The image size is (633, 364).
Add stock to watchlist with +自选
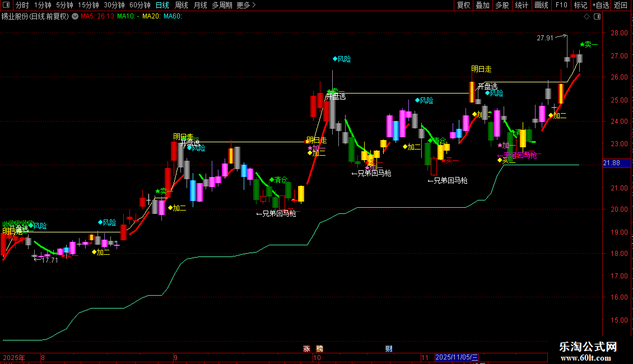601,5
